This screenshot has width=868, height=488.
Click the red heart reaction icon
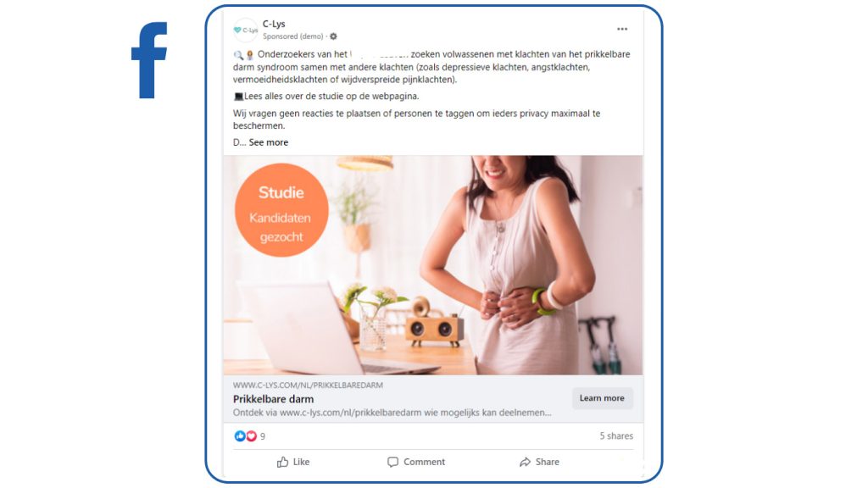(251, 436)
